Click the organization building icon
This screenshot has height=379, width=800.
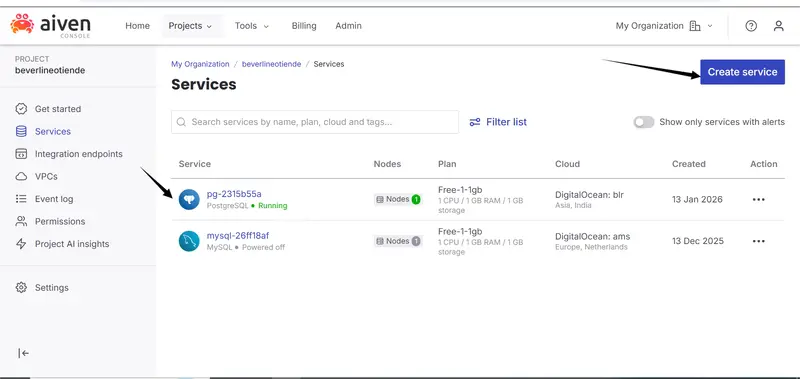click(694, 26)
